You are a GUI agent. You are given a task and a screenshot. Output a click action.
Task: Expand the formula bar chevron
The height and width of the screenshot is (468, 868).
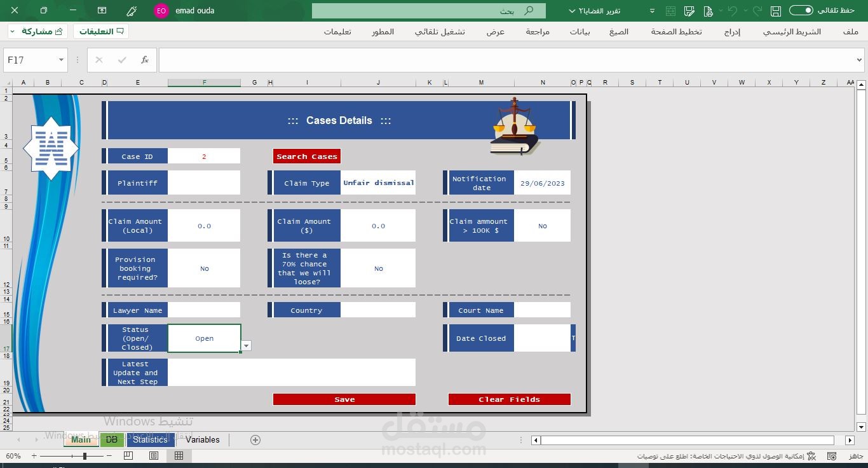[859, 60]
